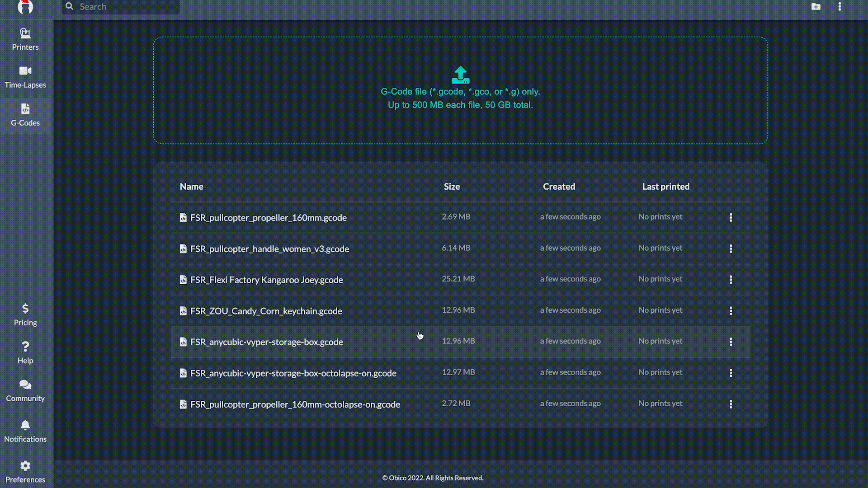Open Time-Lapses section

pos(25,78)
